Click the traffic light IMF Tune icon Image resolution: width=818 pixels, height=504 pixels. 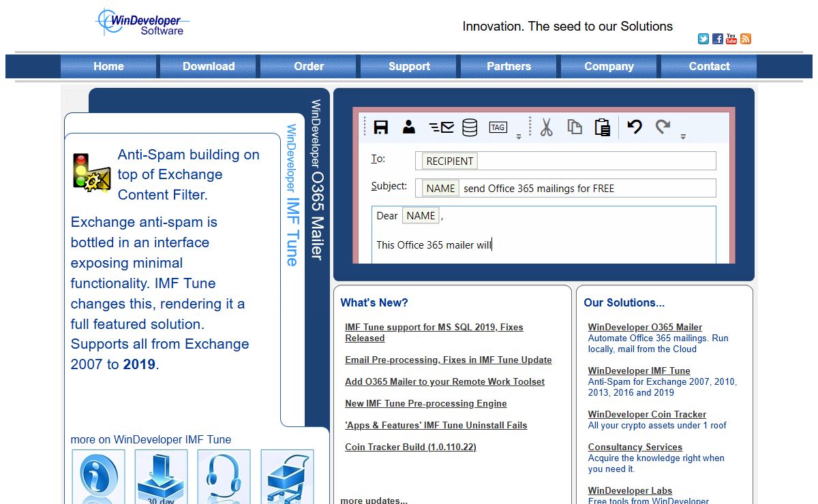click(91, 172)
